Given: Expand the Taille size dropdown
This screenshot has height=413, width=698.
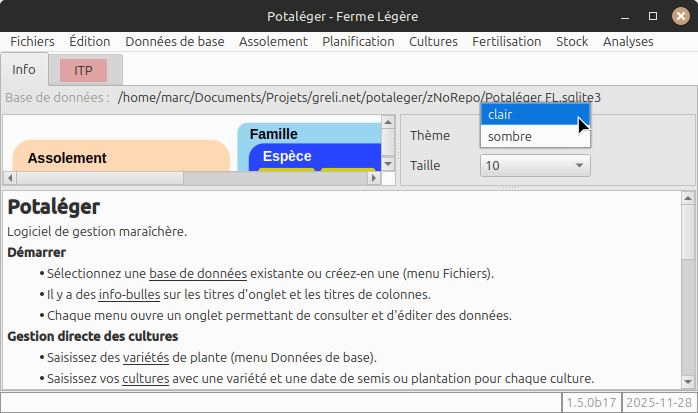Looking at the screenshot, I should click(x=535, y=166).
